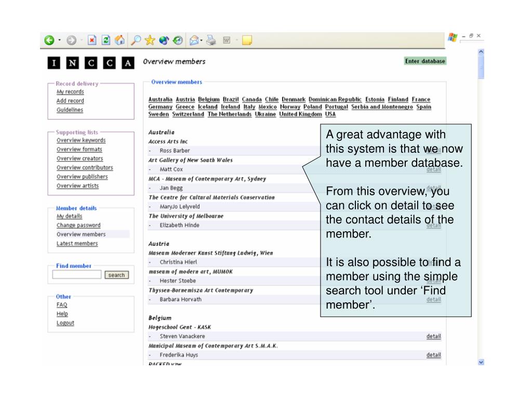The height and width of the screenshot is (399, 532).
Task: Jump to the United Kingdom link
Action: [x=301, y=114]
